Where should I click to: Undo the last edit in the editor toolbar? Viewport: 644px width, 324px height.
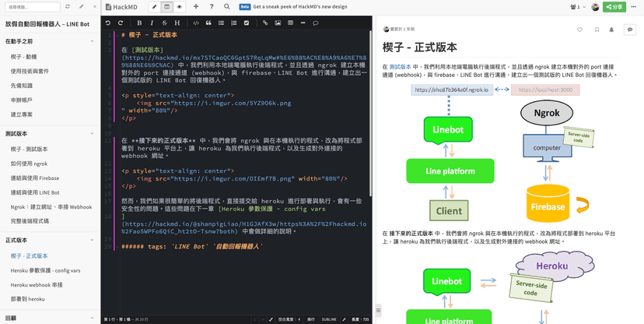(108, 23)
